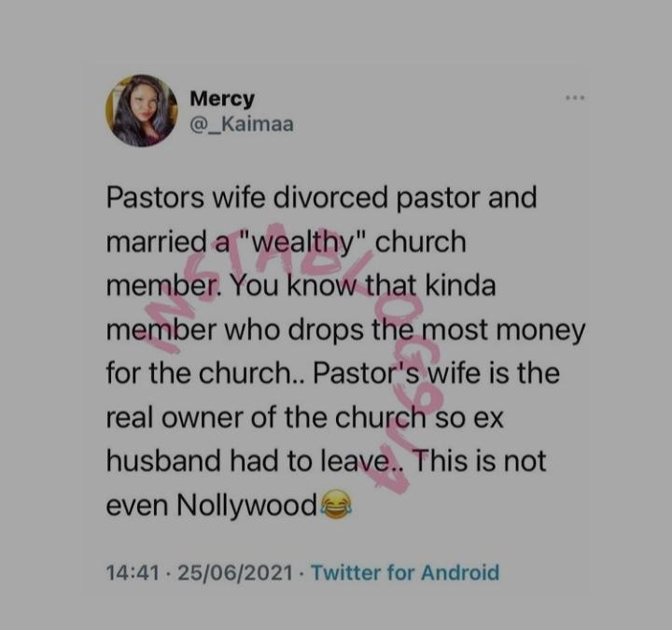The width and height of the screenshot is (672, 630).
Task: Click Mercy's profile picture avatar
Action: coord(141,110)
